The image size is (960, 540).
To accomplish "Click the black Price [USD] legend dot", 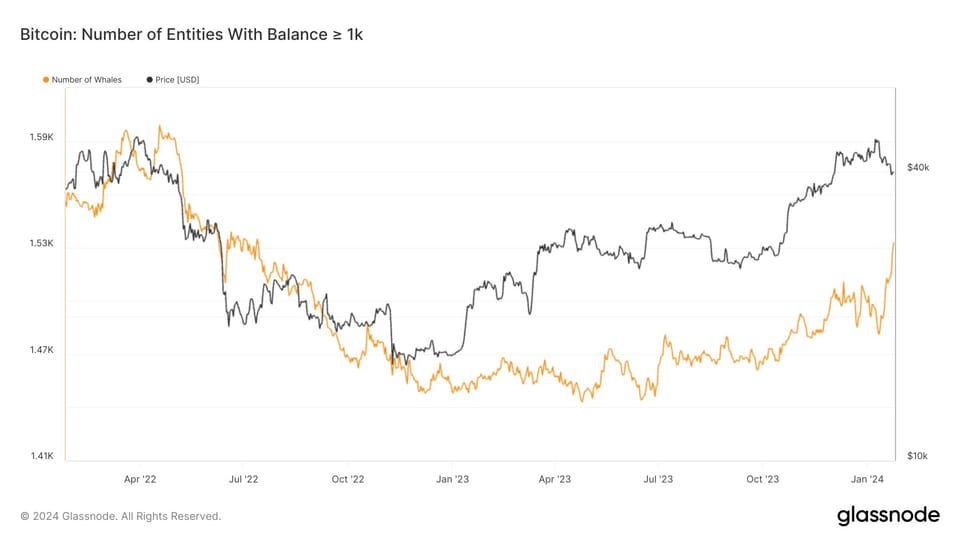I will 150,79.
